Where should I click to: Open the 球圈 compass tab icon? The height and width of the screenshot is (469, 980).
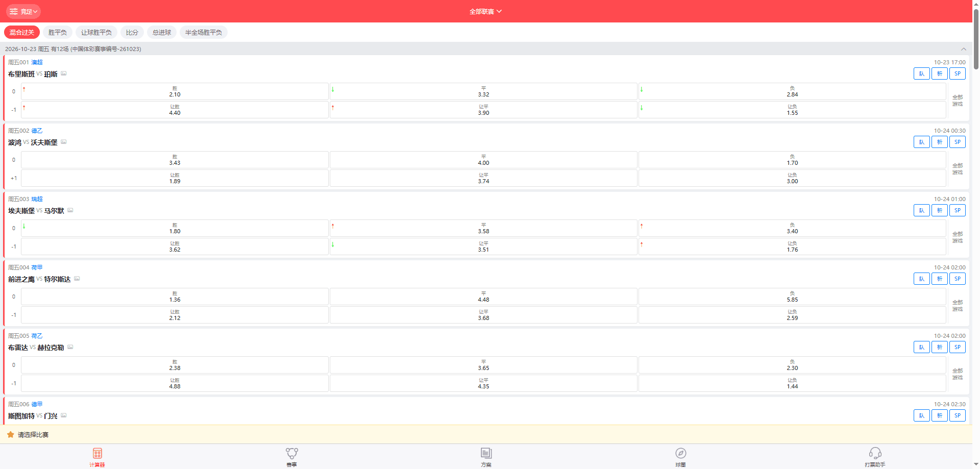(680, 453)
